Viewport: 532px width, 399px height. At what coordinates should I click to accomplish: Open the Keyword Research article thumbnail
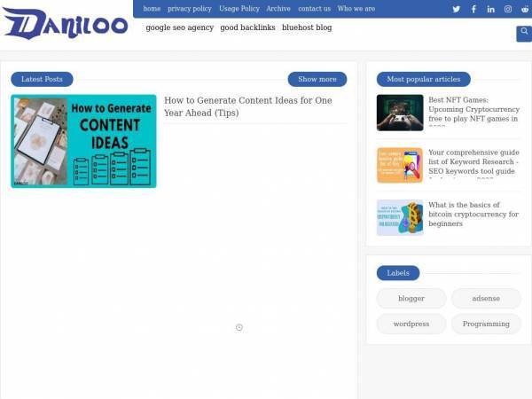pyautogui.click(x=400, y=165)
